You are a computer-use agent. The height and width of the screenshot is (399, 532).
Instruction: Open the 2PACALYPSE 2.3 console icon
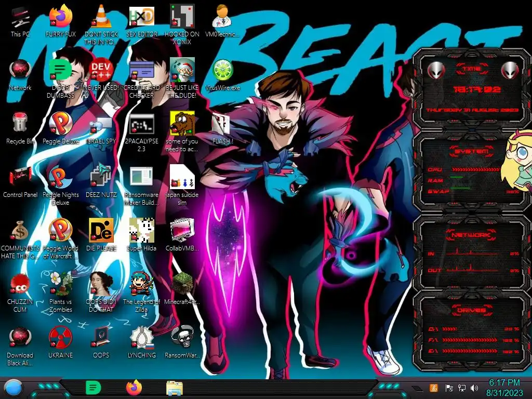pyautogui.click(x=141, y=124)
